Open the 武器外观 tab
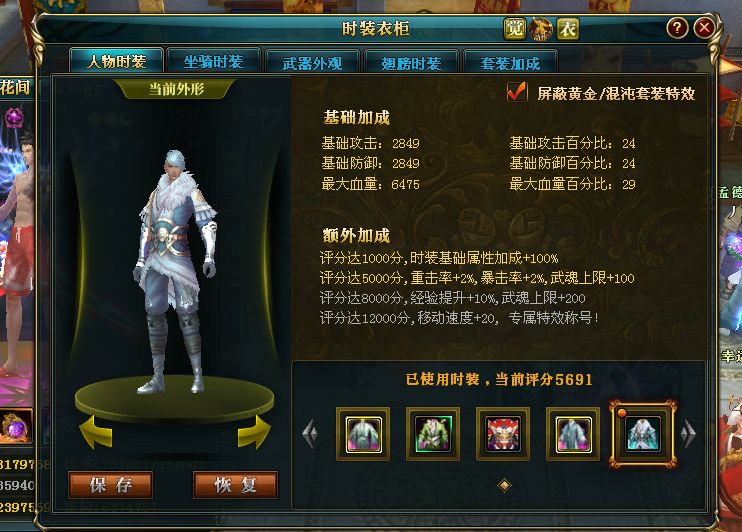742x532 pixels. coord(312,62)
